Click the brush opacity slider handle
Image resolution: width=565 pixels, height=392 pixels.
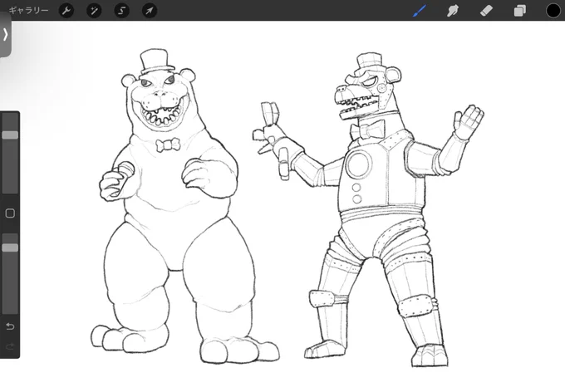point(10,247)
